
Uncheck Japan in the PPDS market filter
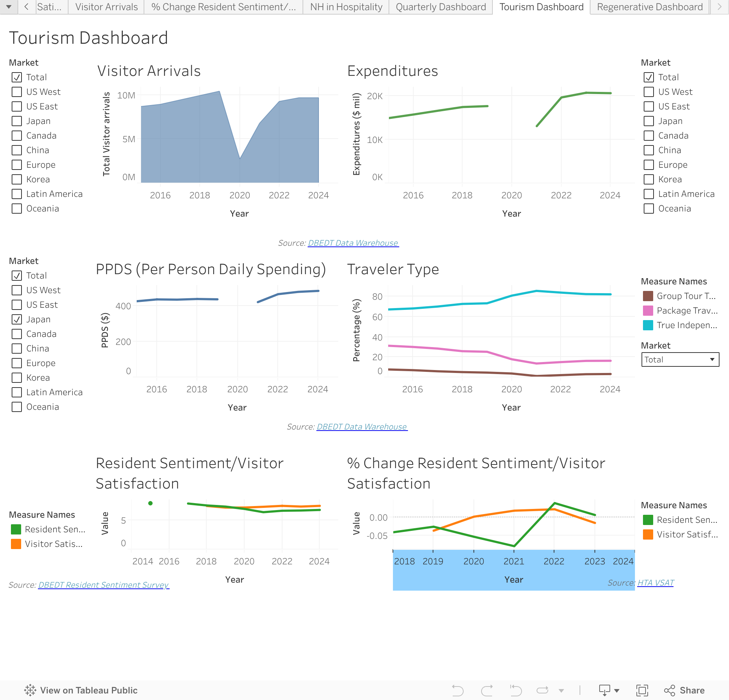coord(17,319)
